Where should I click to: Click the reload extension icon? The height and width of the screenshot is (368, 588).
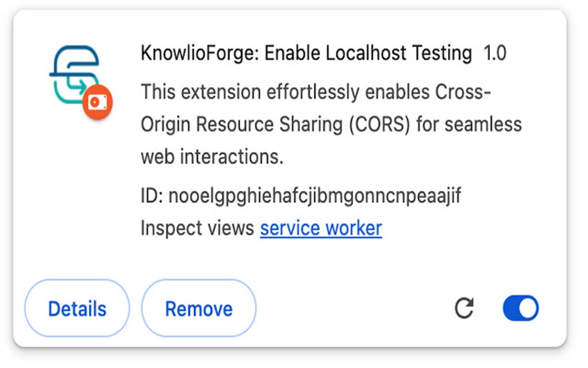click(464, 309)
